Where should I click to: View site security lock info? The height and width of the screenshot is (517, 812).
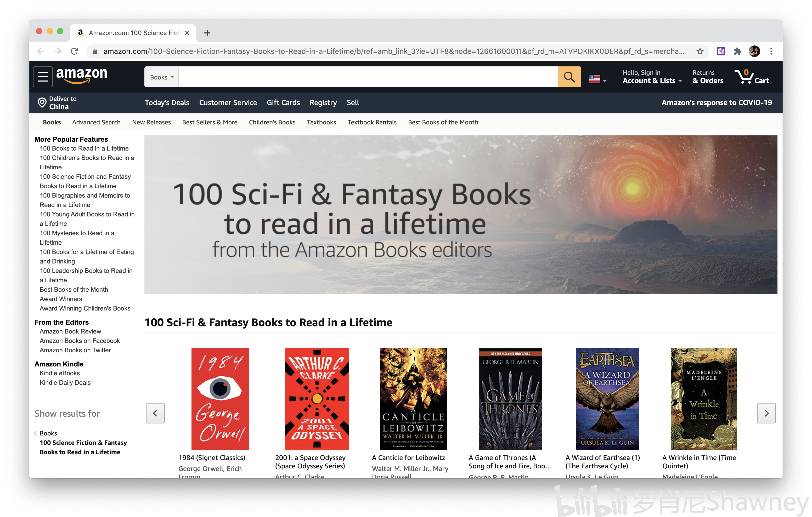coord(95,51)
